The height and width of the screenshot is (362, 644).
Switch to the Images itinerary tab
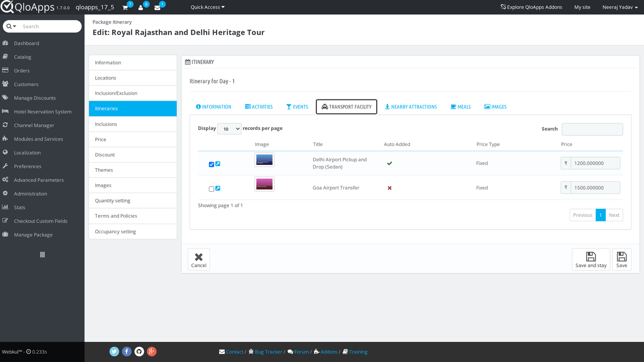click(495, 107)
